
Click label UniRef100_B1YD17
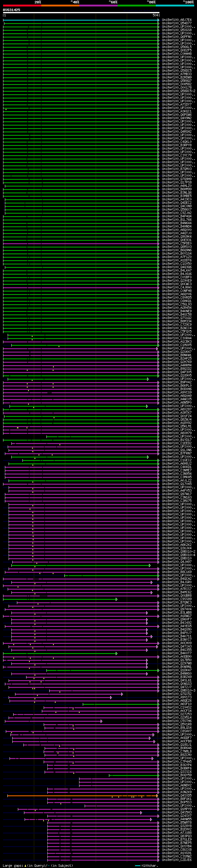(x=177, y=440)
